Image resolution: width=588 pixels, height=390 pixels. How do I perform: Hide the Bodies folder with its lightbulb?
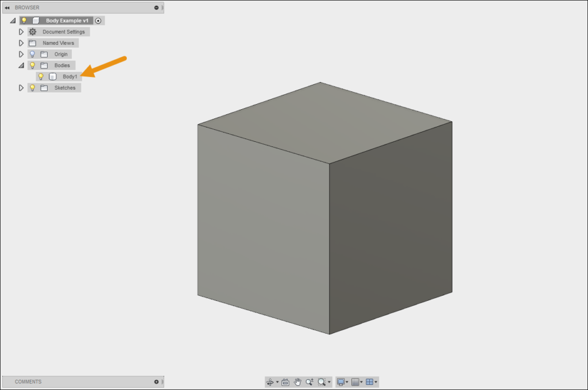(x=32, y=65)
